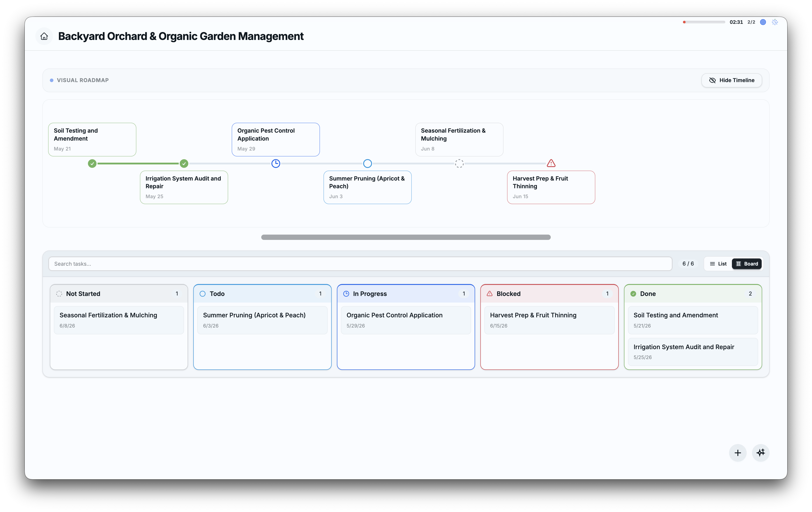Click the In Progress clock icon
This screenshot has width=812, height=512.
[346, 294]
